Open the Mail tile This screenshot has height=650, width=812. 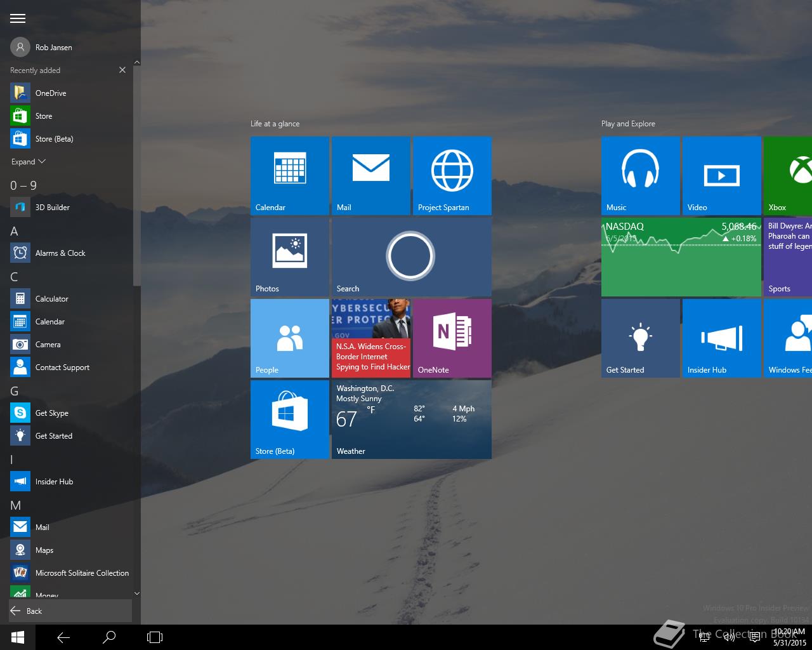[371, 176]
